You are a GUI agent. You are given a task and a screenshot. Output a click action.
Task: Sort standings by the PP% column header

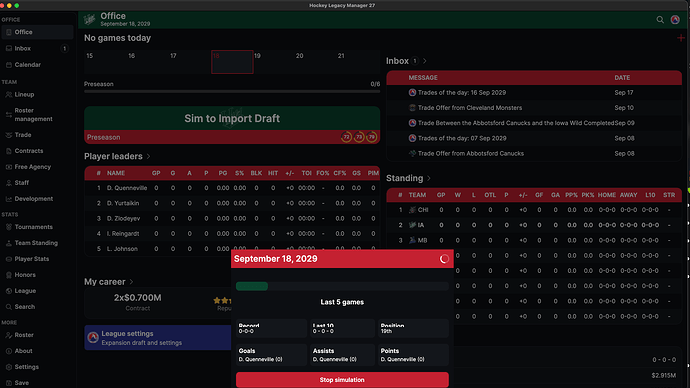tap(571, 195)
